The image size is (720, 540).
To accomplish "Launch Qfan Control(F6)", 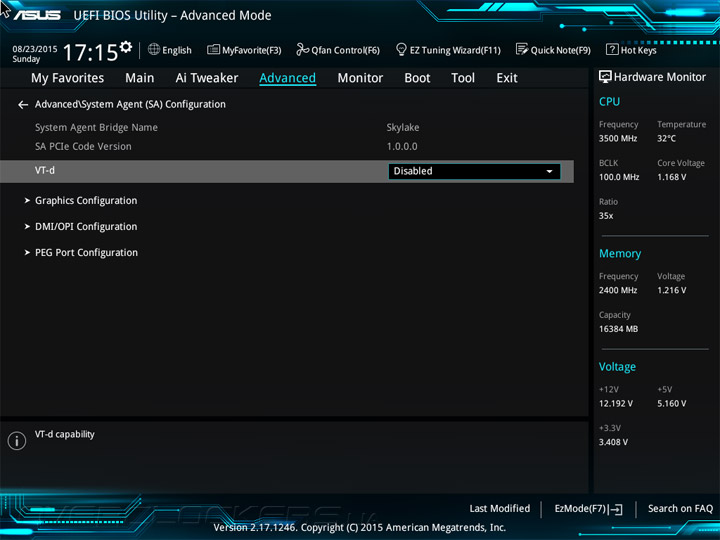I will pos(345,50).
